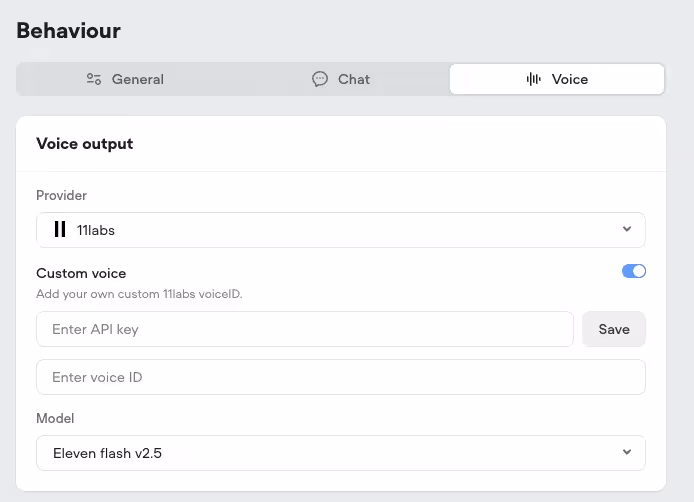Expand the Model dropdown chevron
This screenshot has width=694, height=502.
[x=627, y=452]
